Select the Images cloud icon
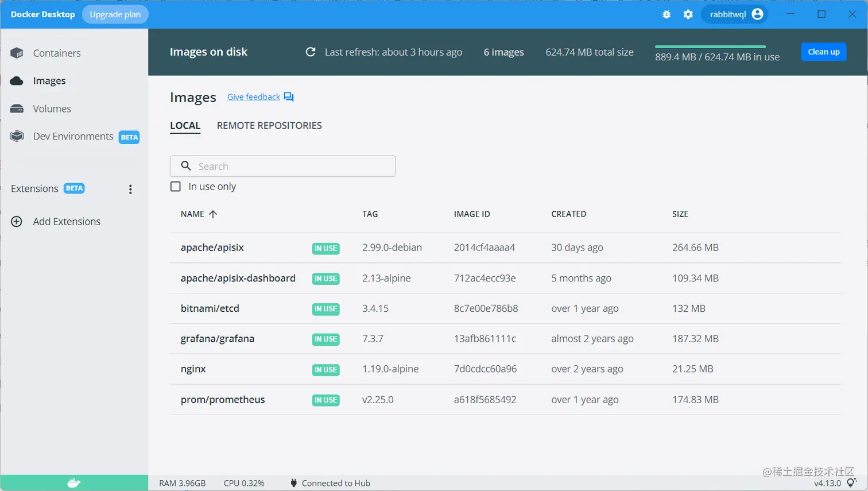This screenshot has height=491, width=868. point(17,81)
